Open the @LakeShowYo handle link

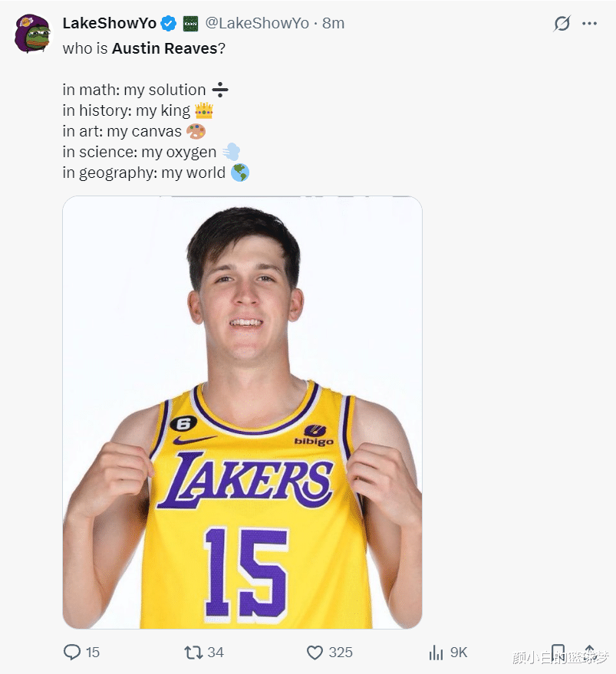point(257,24)
